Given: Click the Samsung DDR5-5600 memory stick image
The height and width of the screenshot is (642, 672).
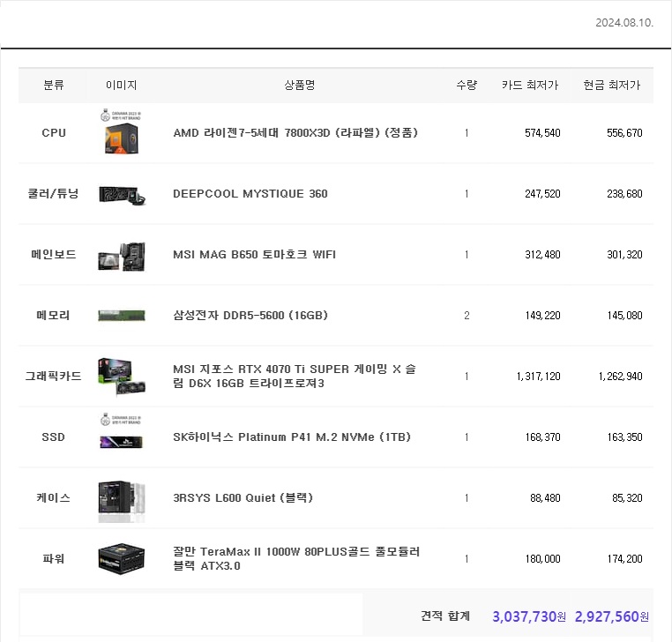Looking at the screenshot, I should click(122, 316).
